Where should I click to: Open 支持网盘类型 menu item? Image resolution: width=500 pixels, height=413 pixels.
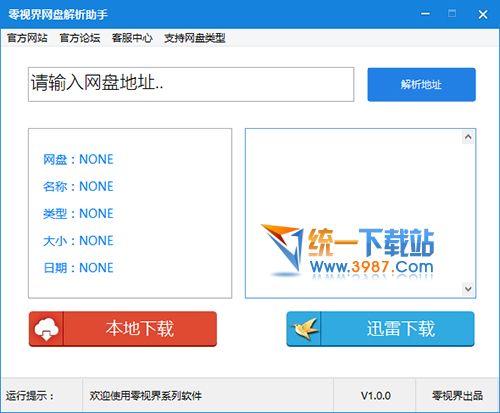[195, 38]
